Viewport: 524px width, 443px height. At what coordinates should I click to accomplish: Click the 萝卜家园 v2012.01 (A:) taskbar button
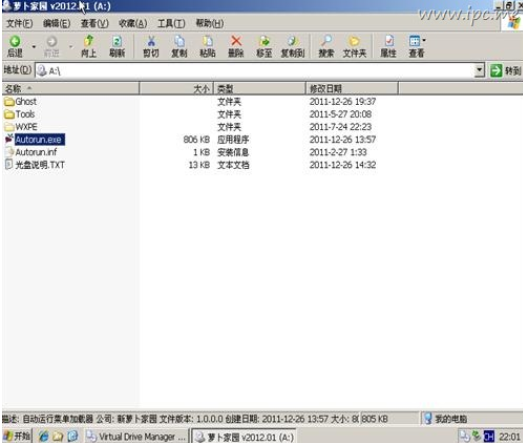pos(245,437)
